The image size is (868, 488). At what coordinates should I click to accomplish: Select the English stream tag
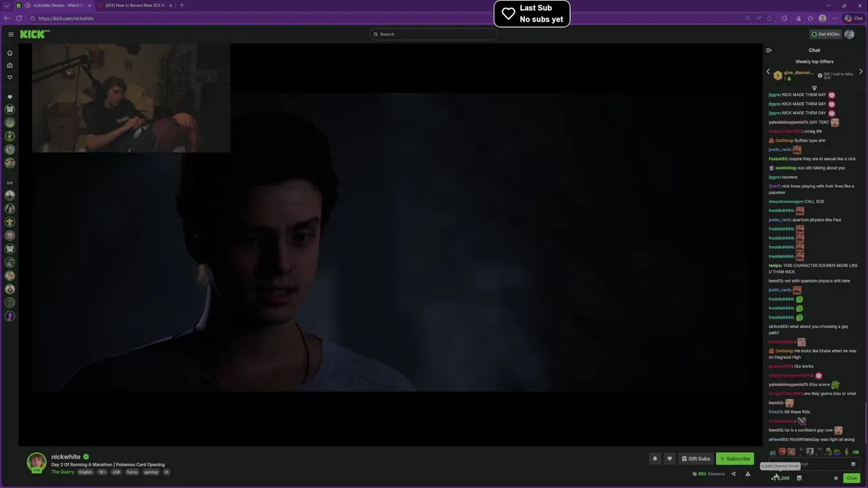(x=85, y=472)
